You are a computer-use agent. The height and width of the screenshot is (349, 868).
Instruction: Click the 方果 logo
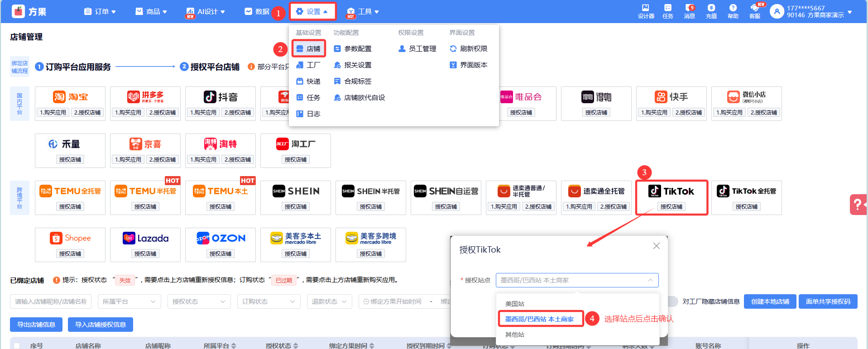pos(29,11)
